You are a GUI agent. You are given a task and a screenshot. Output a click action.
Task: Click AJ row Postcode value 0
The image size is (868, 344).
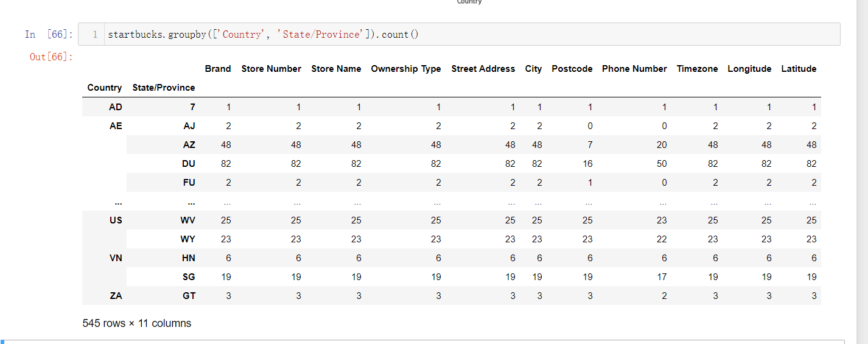pos(590,126)
